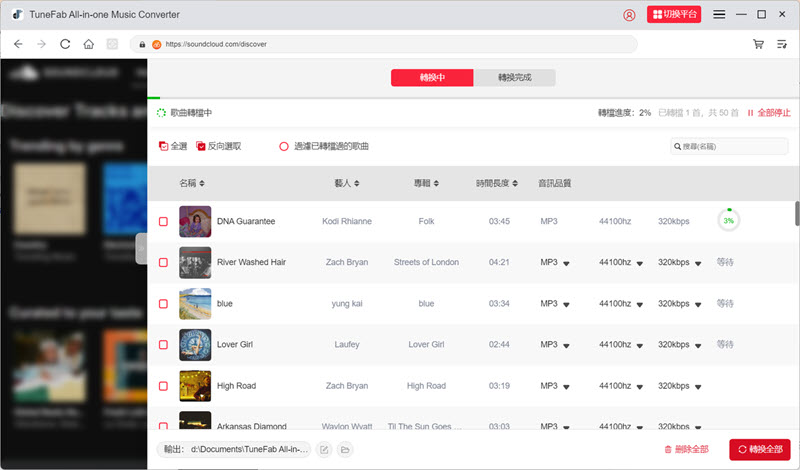Click the select-all icon
The height and width of the screenshot is (470, 800).
(163, 146)
